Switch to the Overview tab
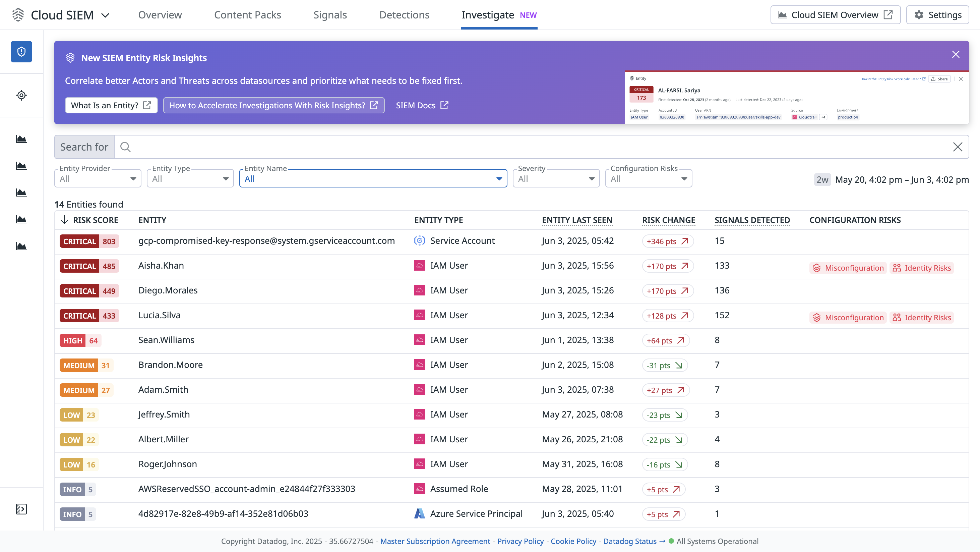 160,15
